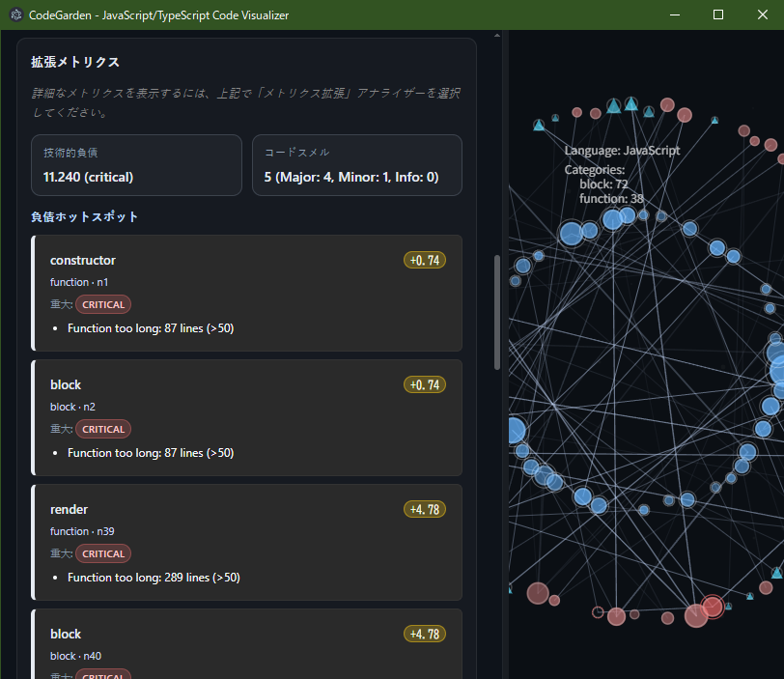Click the +0.74 badge on block n2 card

[x=425, y=385]
